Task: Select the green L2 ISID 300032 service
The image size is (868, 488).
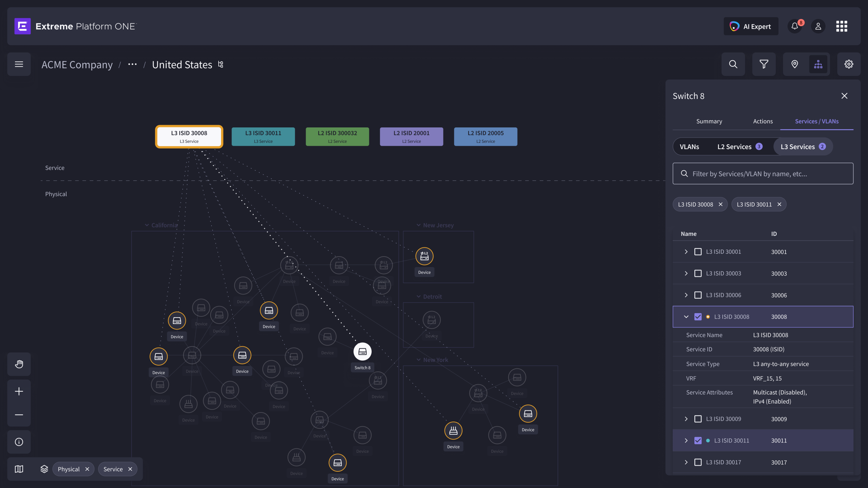Action: click(337, 137)
